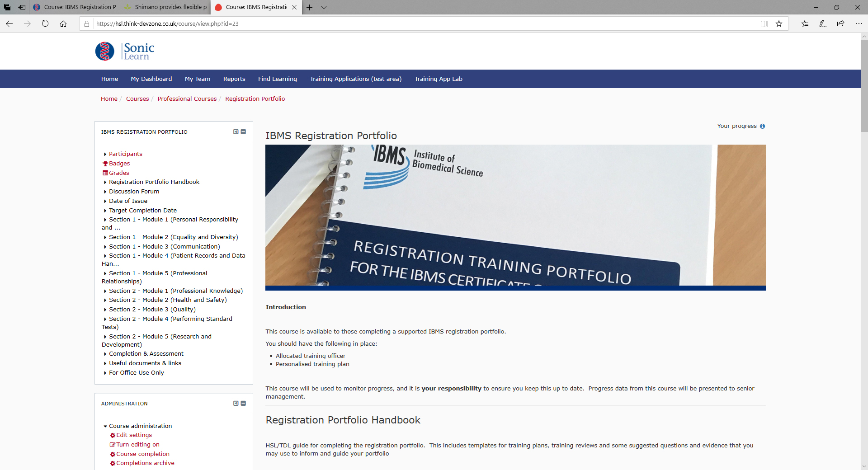Click the browser address bar URL
The width and height of the screenshot is (868, 470).
167,24
